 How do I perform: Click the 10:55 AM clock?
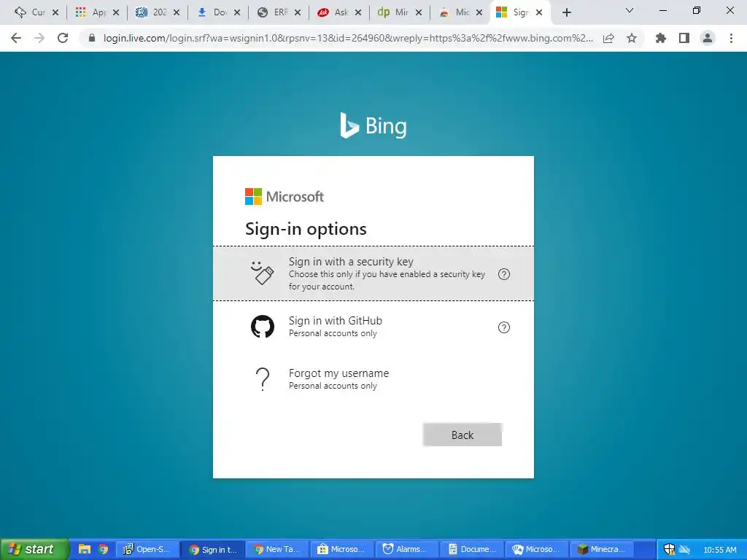click(720, 550)
